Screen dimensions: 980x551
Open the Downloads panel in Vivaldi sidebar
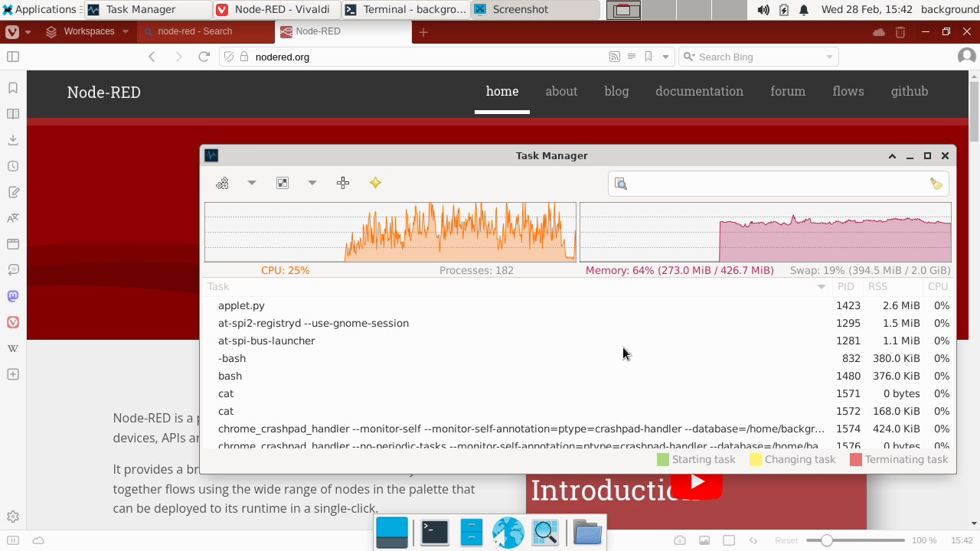[x=13, y=139]
